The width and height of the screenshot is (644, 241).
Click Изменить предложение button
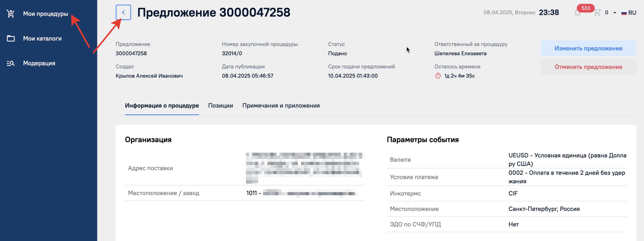[588, 48]
